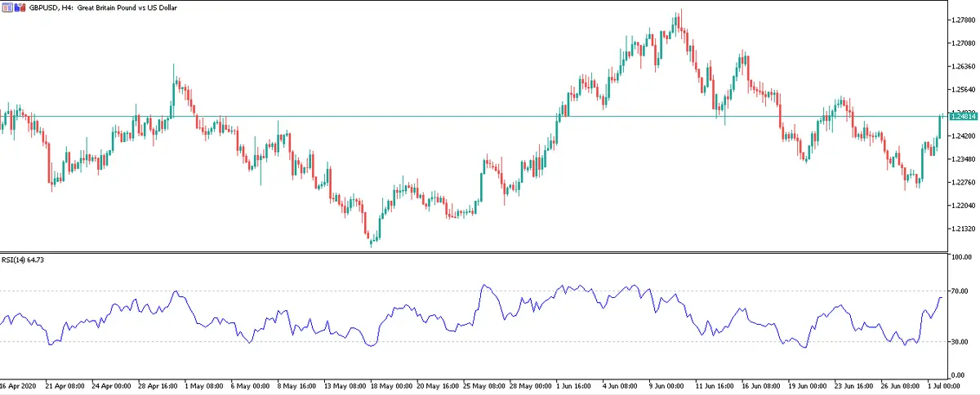
Task: Click the 24 Apr 00:00 time label
Action: coord(113,385)
